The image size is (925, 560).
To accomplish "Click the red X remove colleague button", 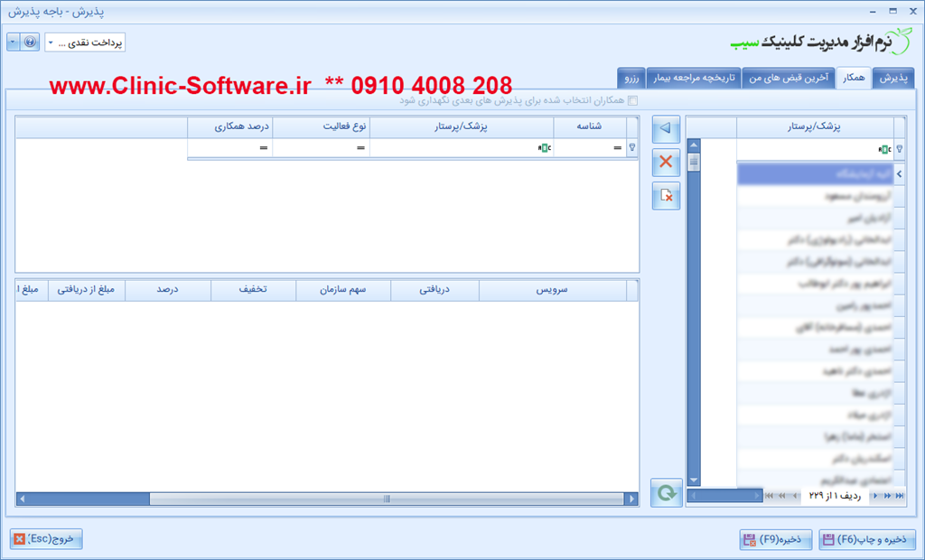I will click(666, 163).
